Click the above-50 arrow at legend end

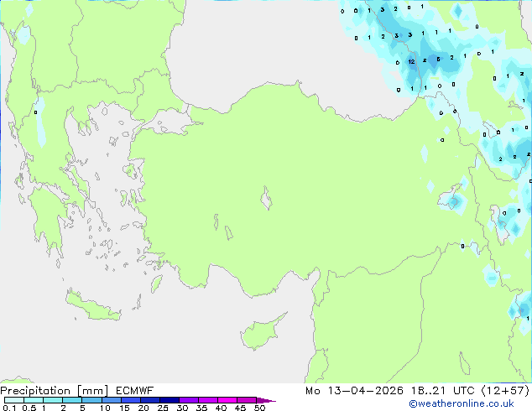coord(266,400)
